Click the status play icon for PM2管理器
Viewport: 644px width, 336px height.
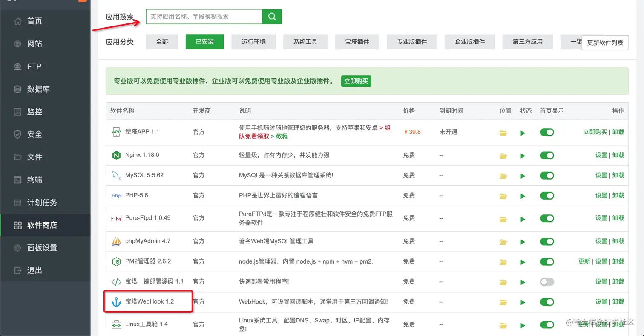point(523,262)
